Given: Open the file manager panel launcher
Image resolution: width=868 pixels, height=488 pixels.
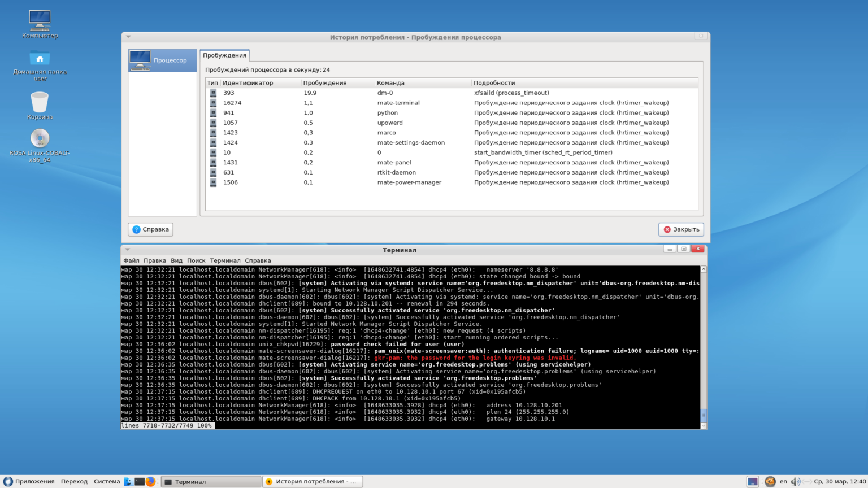Looking at the screenshot, I should coord(128,482).
